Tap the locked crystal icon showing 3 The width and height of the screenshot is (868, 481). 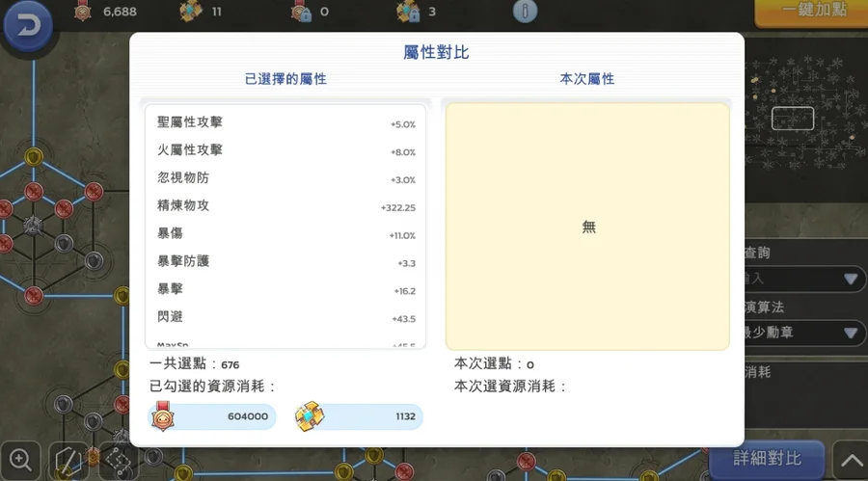click(408, 11)
